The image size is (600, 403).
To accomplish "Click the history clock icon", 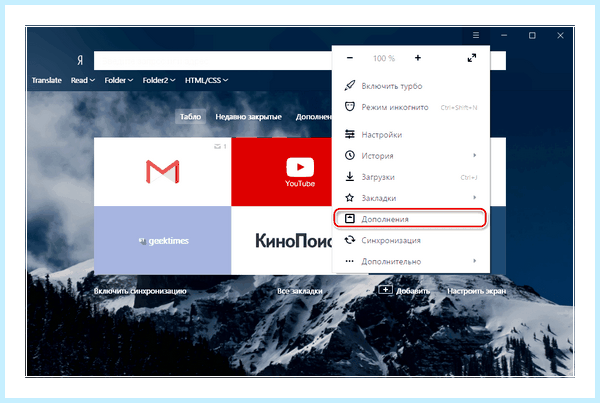I will click(x=349, y=155).
